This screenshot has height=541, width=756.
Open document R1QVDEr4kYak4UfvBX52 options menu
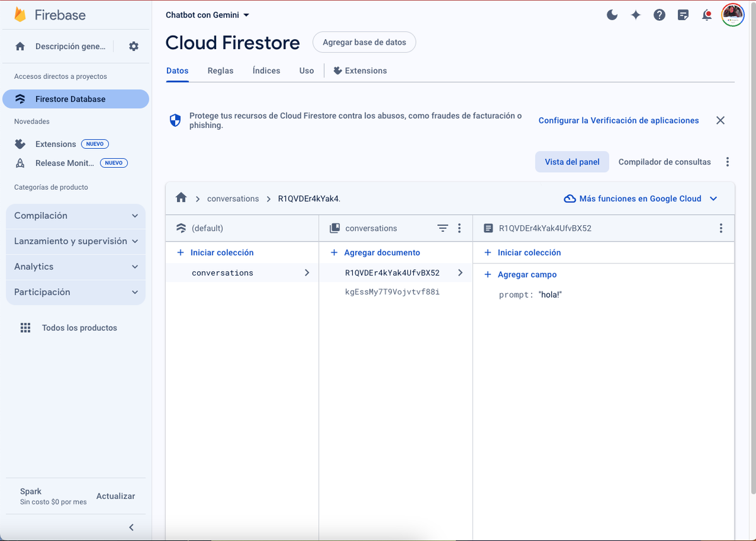[721, 228]
